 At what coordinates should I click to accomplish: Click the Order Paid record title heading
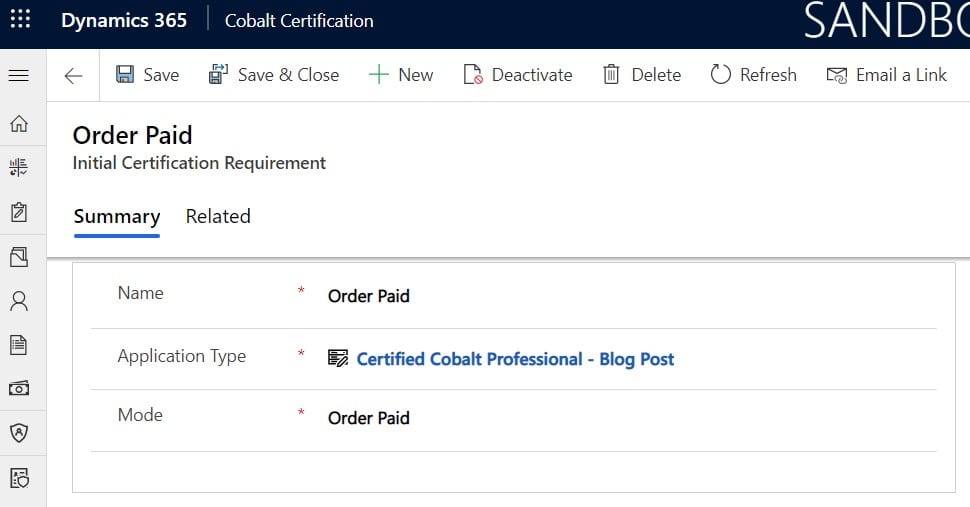point(132,135)
